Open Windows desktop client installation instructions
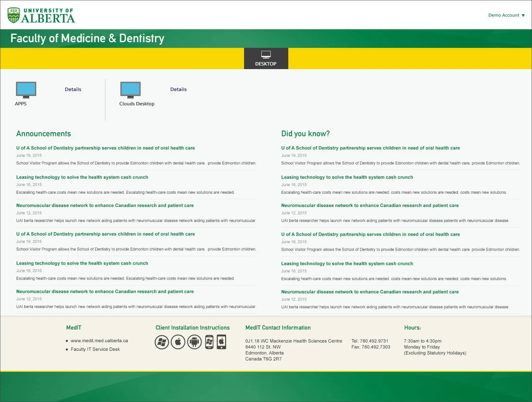This screenshot has width=532, height=402. point(162,342)
